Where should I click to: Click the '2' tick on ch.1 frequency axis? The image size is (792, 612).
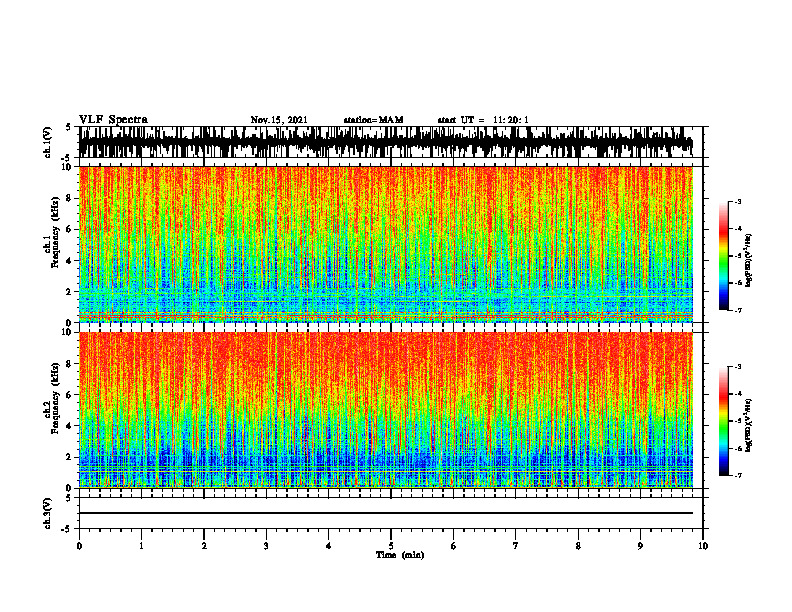click(69, 292)
